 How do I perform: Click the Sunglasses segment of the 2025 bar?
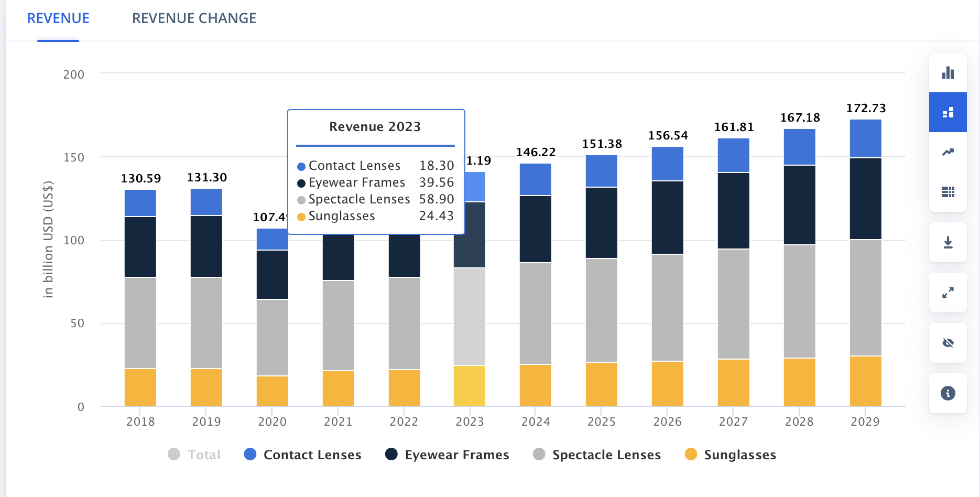602,384
